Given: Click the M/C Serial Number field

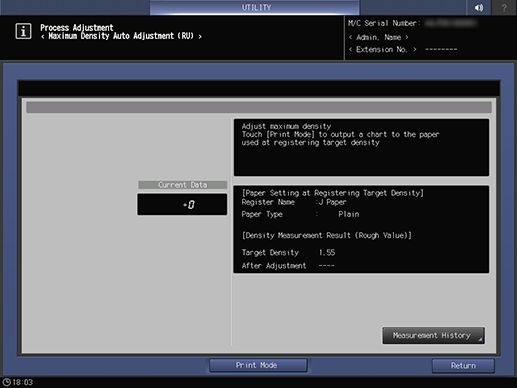Looking at the screenshot, I should point(412,23).
